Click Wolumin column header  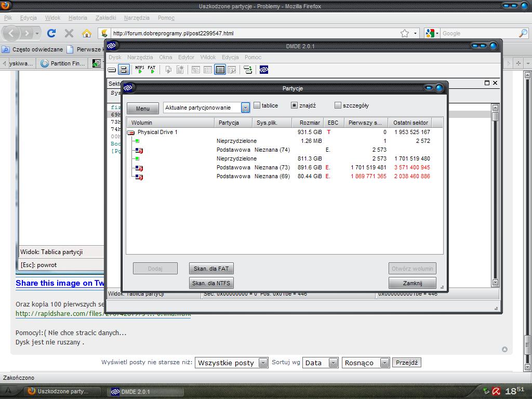point(170,123)
